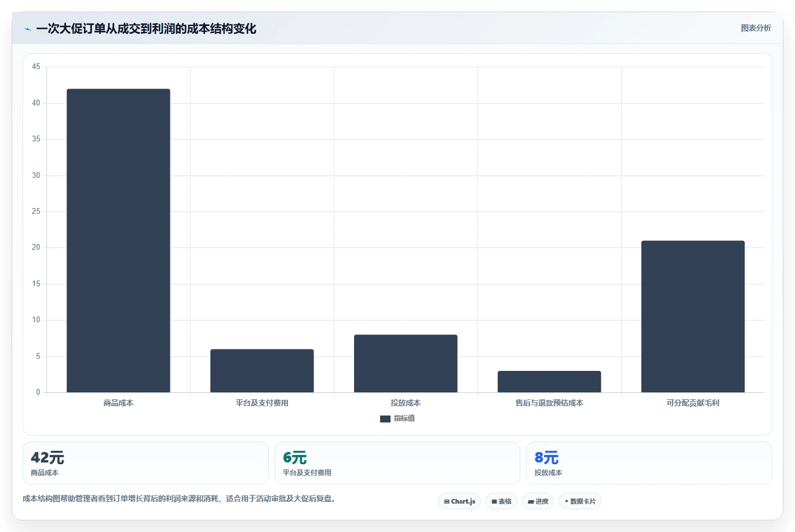The image size is (795, 532).
Task: Select the 投放成本 bar in chart
Action: pos(406,363)
